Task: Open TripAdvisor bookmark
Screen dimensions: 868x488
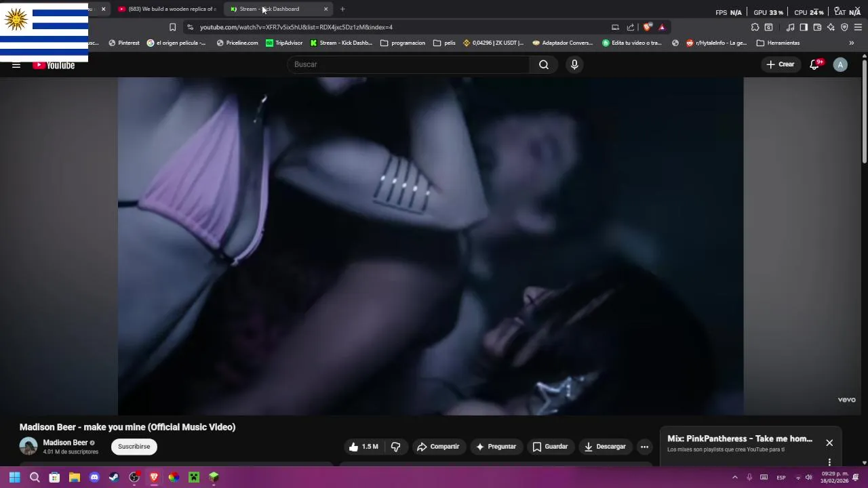Action: [284, 43]
